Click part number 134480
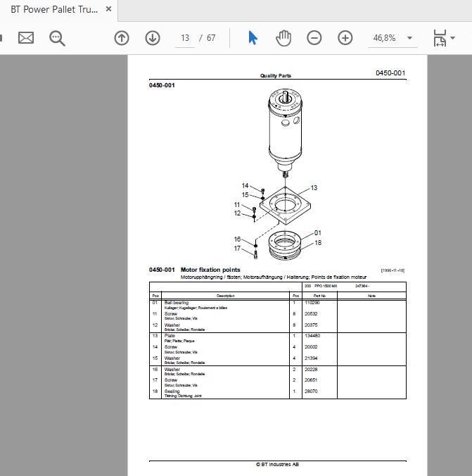This screenshot has height=476, width=472. pyautogui.click(x=312, y=336)
